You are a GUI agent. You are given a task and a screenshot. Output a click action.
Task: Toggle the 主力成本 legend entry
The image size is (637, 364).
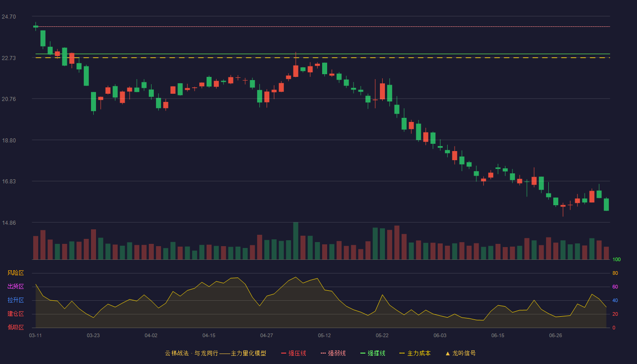point(415,353)
